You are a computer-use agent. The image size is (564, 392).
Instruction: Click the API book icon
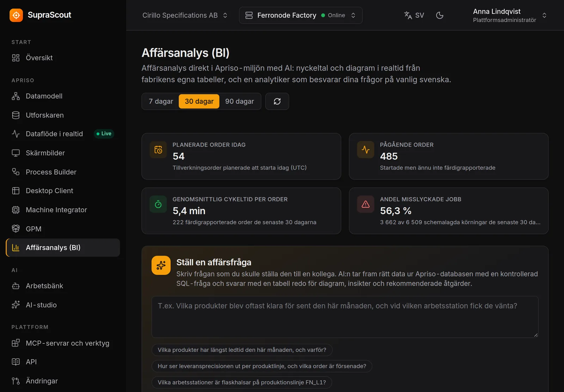coord(16,362)
